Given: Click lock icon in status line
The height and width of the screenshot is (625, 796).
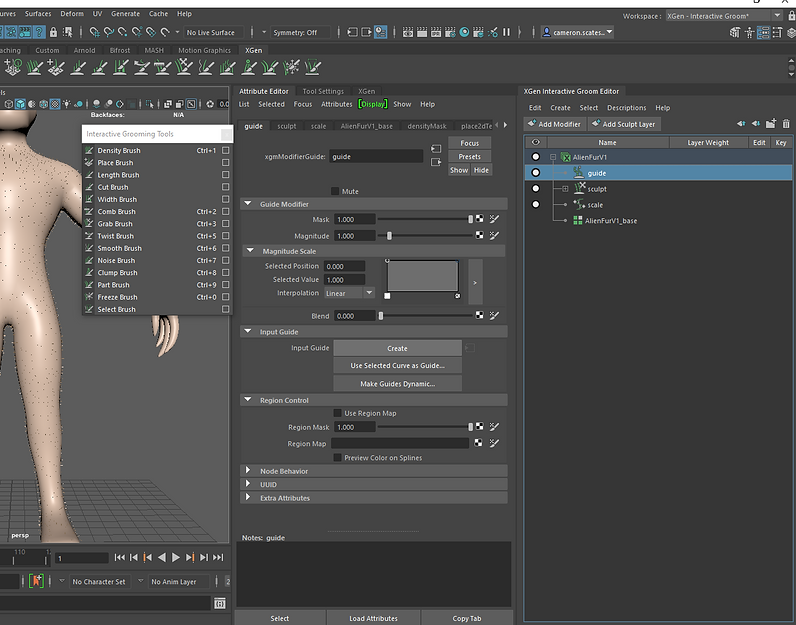Looking at the screenshot, I should pyautogui.click(x=53, y=32).
